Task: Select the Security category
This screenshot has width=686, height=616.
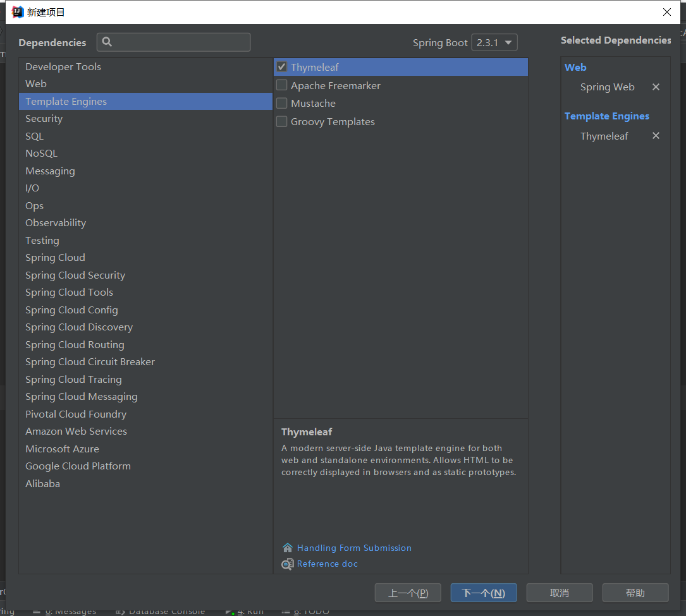Action: point(44,118)
